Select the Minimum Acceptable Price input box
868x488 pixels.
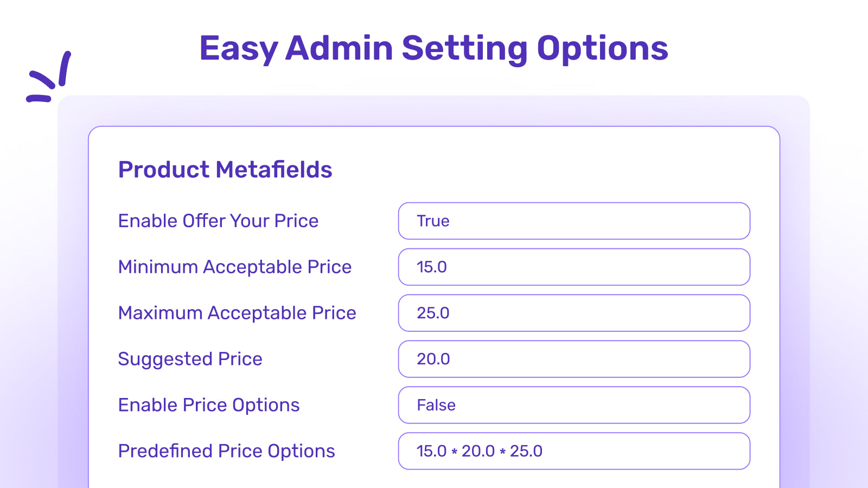click(x=574, y=267)
